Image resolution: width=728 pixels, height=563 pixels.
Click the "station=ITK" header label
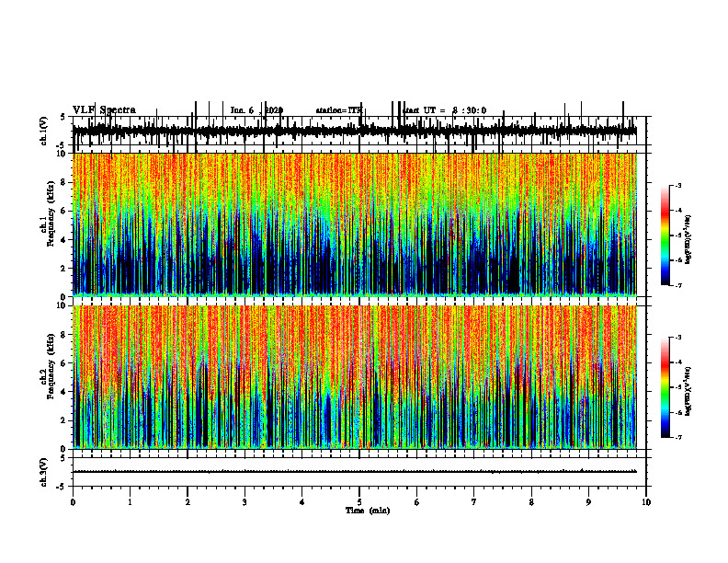point(339,110)
